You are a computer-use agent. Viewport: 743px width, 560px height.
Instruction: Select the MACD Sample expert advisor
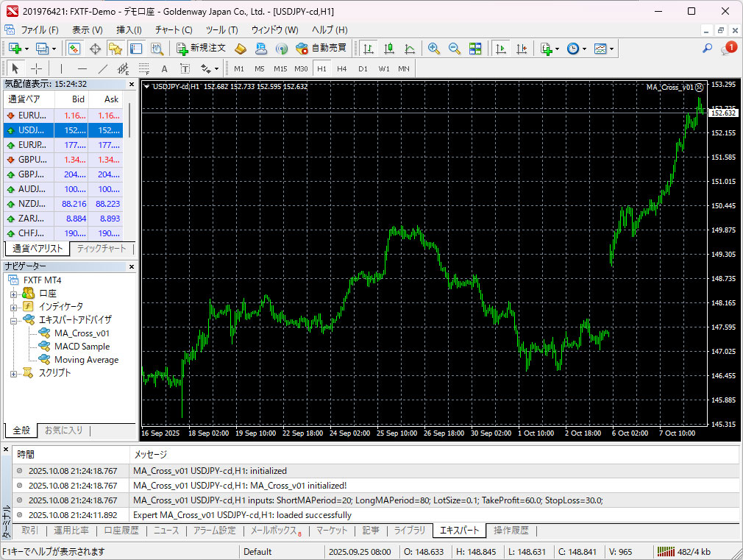point(82,347)
